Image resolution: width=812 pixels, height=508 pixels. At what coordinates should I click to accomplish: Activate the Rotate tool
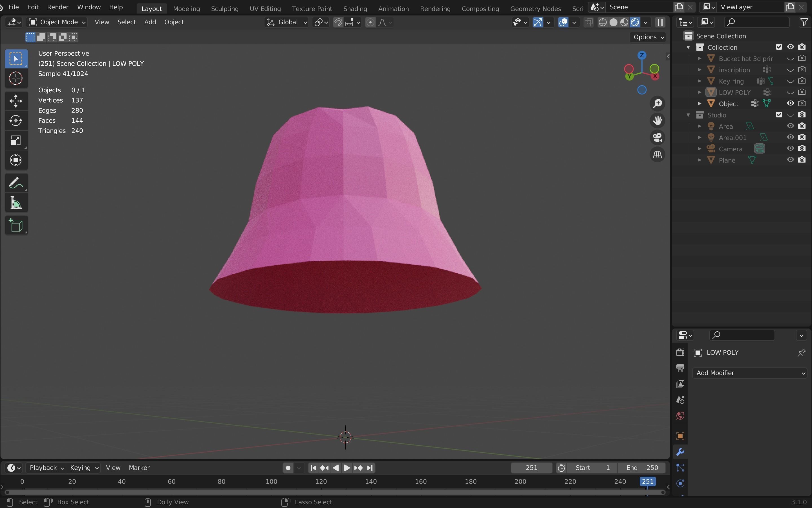tap(16, 121)
